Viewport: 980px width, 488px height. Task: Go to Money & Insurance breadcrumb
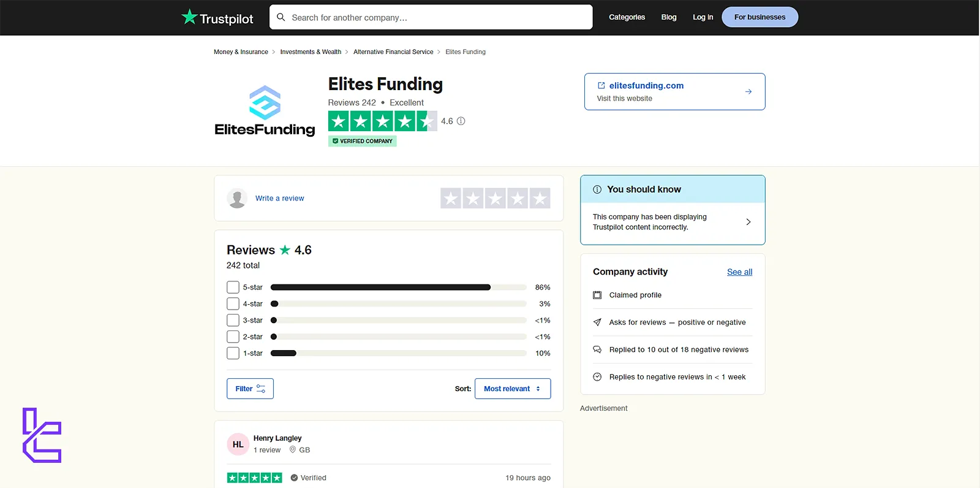241,52
